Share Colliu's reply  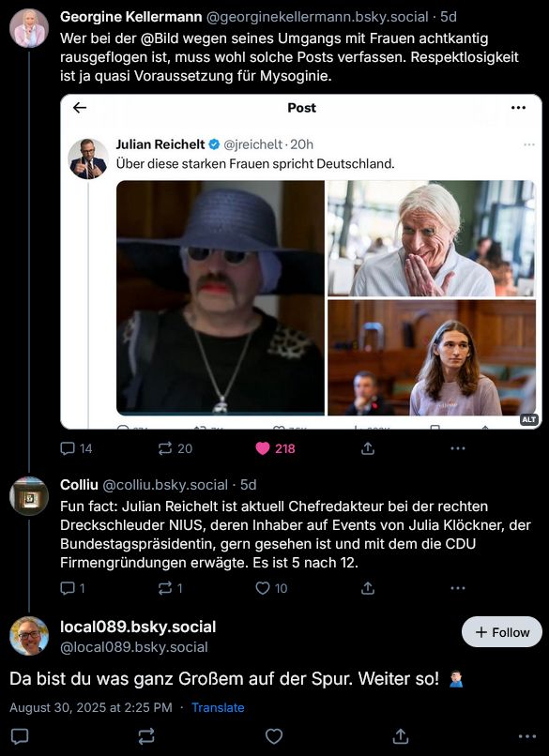click(365, 587)
